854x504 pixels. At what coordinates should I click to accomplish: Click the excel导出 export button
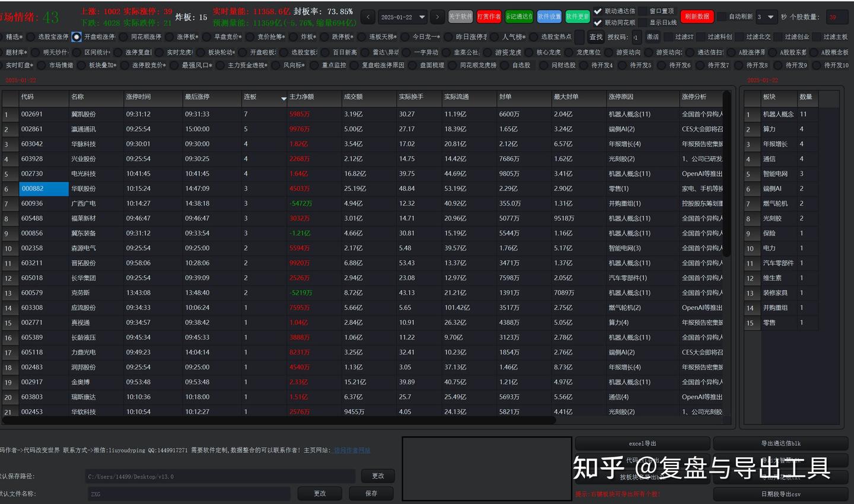coord(642,443)
